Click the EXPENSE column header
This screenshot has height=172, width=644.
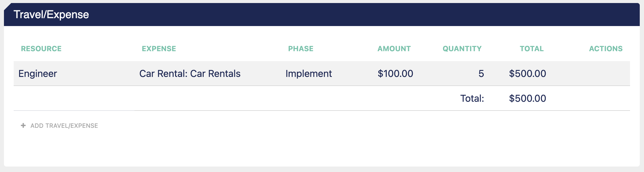159,49
